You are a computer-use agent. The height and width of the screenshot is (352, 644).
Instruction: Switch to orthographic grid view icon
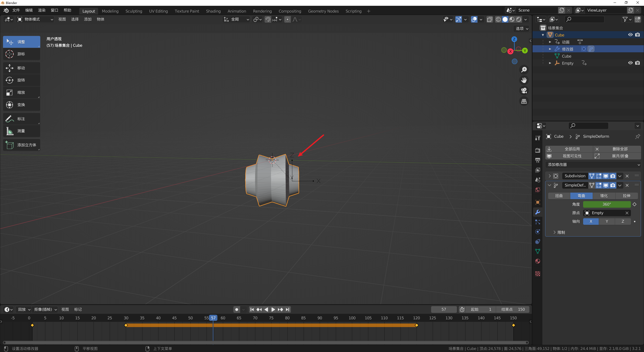(524, 101)
